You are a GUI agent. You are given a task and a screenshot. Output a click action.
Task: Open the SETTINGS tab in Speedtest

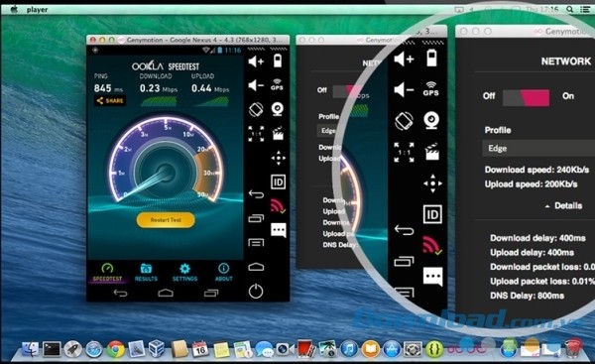click(184, 273)
